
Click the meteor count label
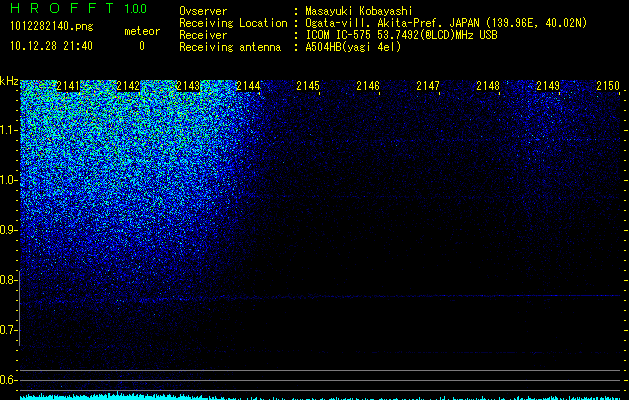[142, 31]
